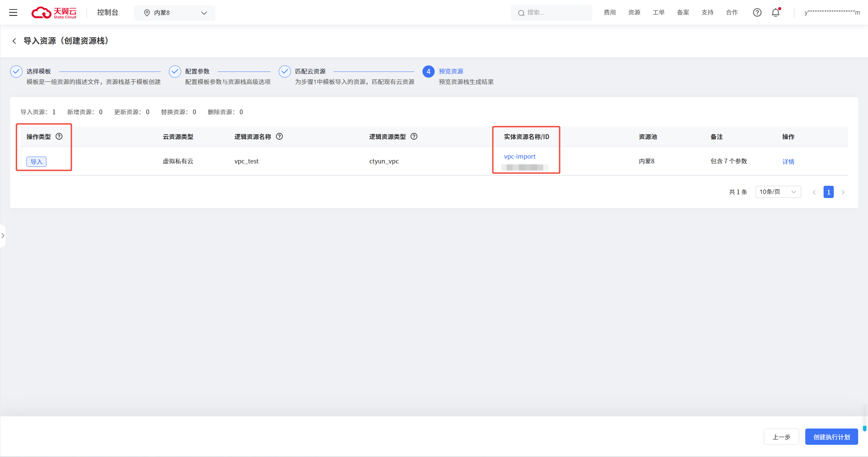Open the 费用 menu

[x=610, y=13]
